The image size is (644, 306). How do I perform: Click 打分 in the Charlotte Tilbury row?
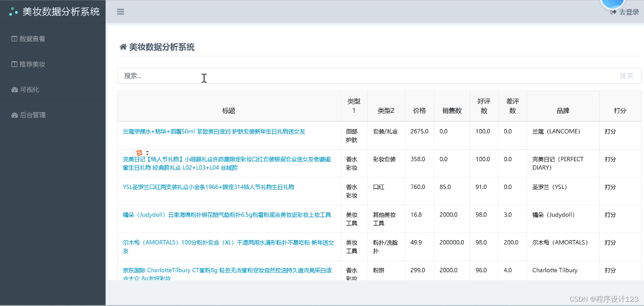click(610, 270)
